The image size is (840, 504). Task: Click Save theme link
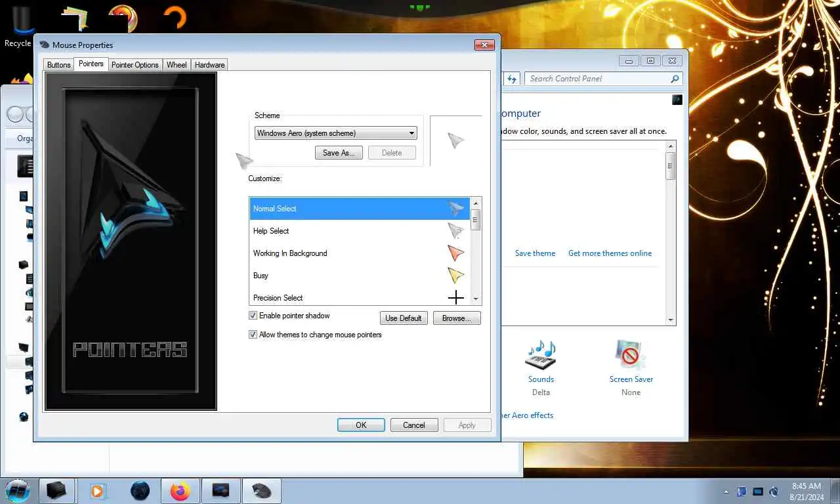535,253
